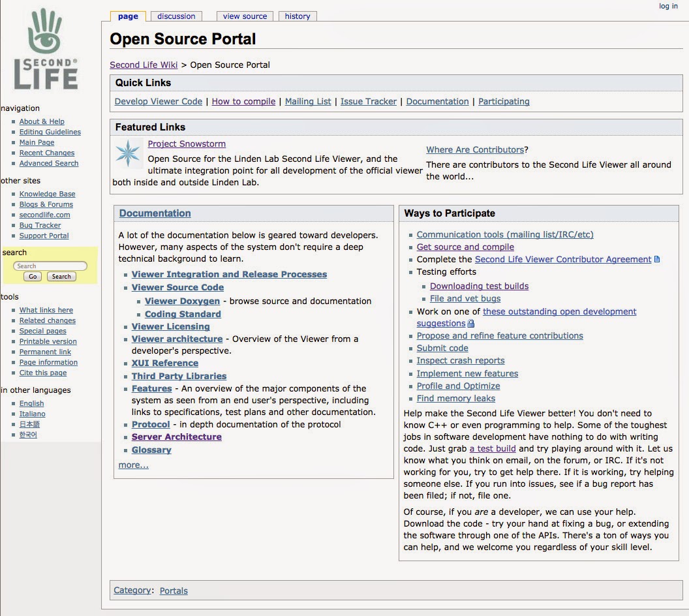The width and height of the screenshot is (689, 616).
Task: Open the Coding Standard link
Action: click(183, 315)
